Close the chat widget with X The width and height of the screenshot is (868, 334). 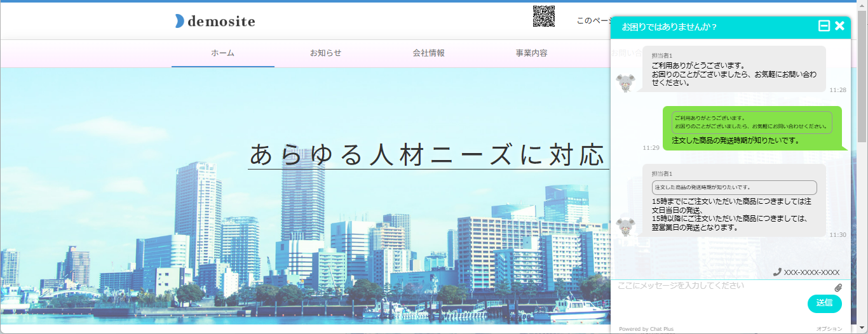tap(839, 26)
